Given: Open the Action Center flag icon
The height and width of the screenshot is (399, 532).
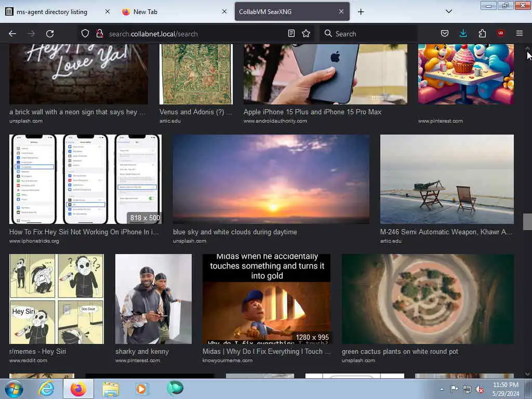Looking at the screenshot, I should coord(454,389).
